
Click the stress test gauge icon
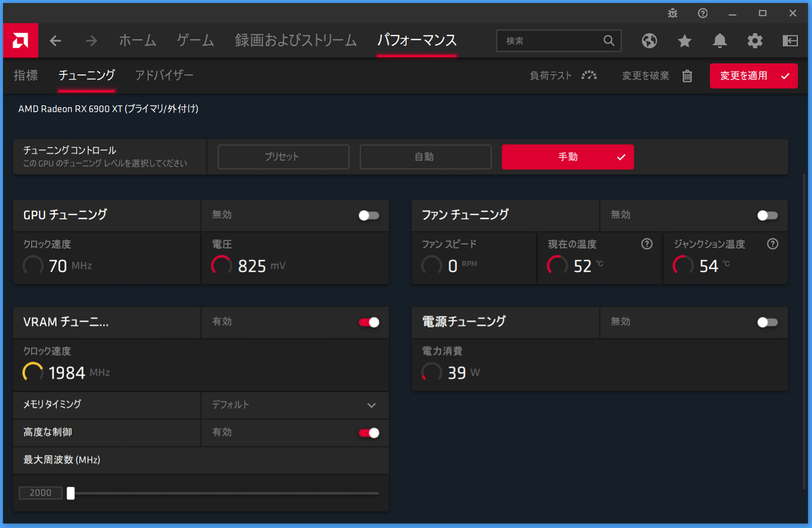coord(589,76)
